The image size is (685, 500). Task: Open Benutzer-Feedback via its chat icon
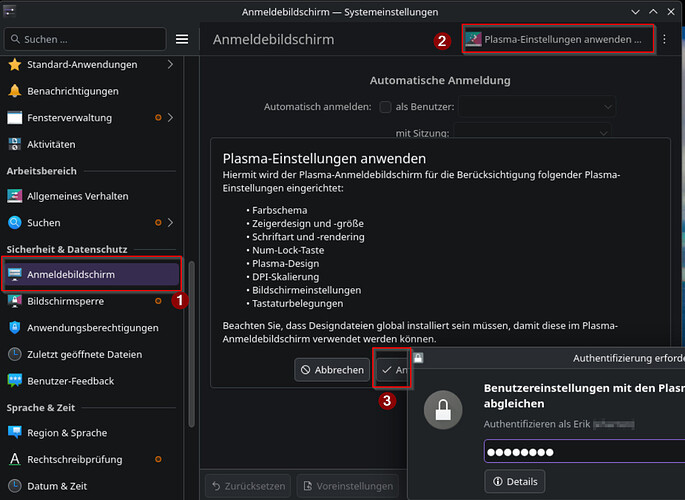coord(14,381)
